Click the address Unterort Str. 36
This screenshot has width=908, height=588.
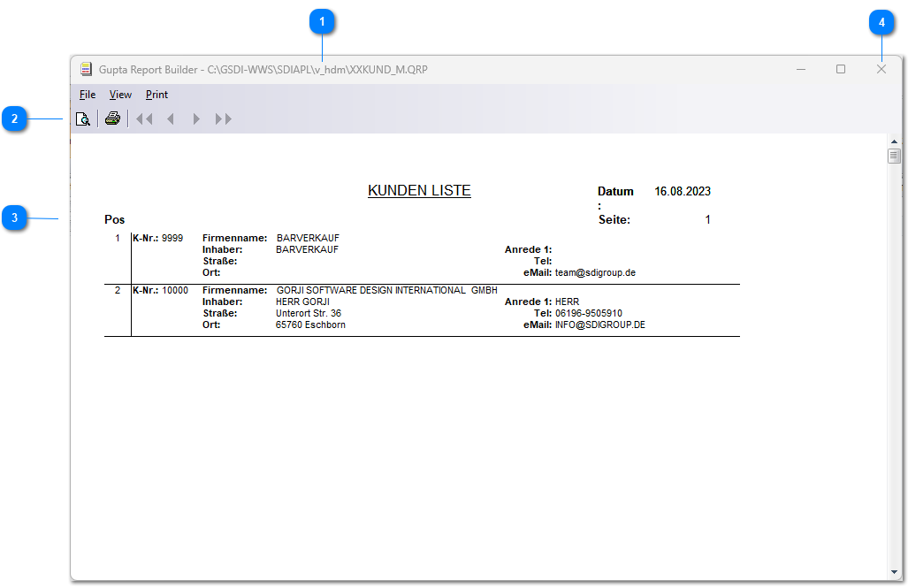(309, 313)
